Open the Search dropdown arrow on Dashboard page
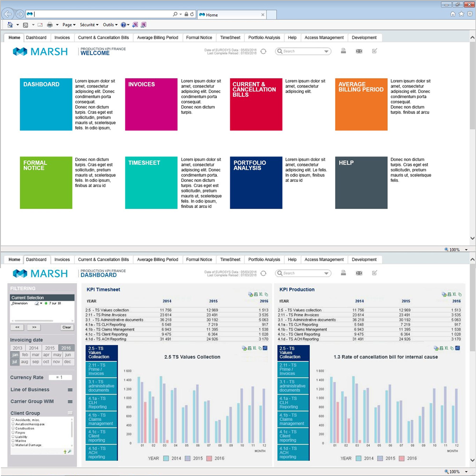 (327, 273)
